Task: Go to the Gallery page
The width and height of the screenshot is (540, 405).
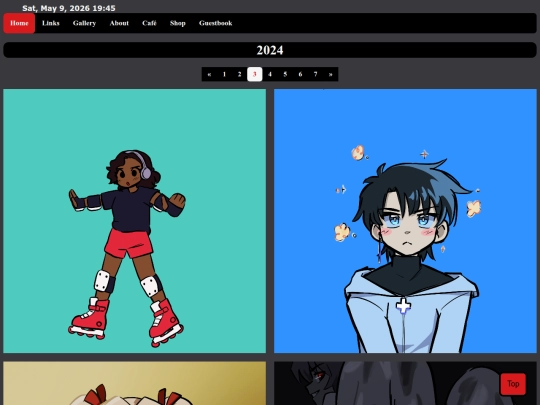Action: click(x=84, y=23)
